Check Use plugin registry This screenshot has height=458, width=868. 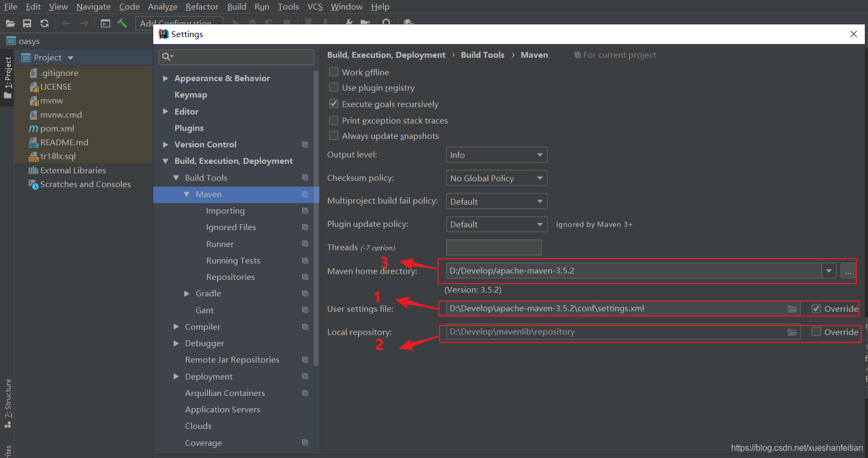334,87
